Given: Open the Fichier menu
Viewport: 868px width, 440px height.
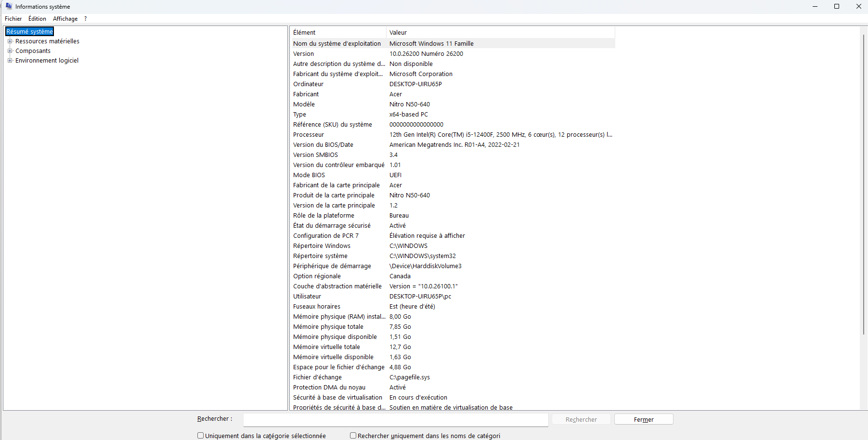Looking at the screenshot, I should click(13, 19).
